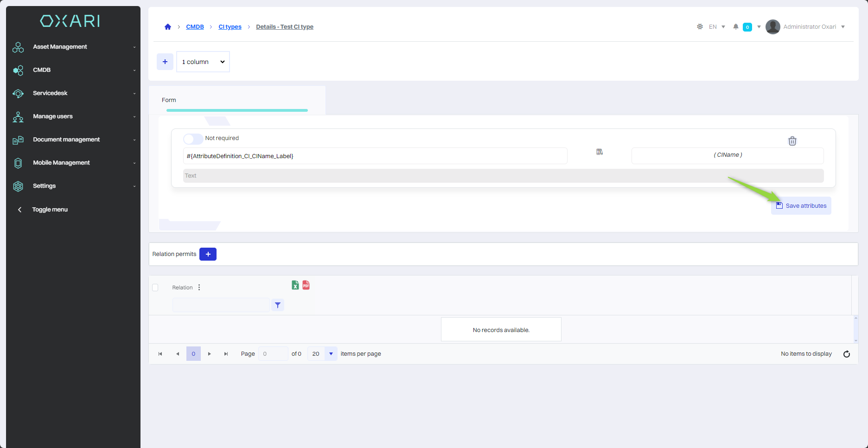Open the CI types breadcrumb link
The image size is (868, 448).
click(x=230, y=27)
